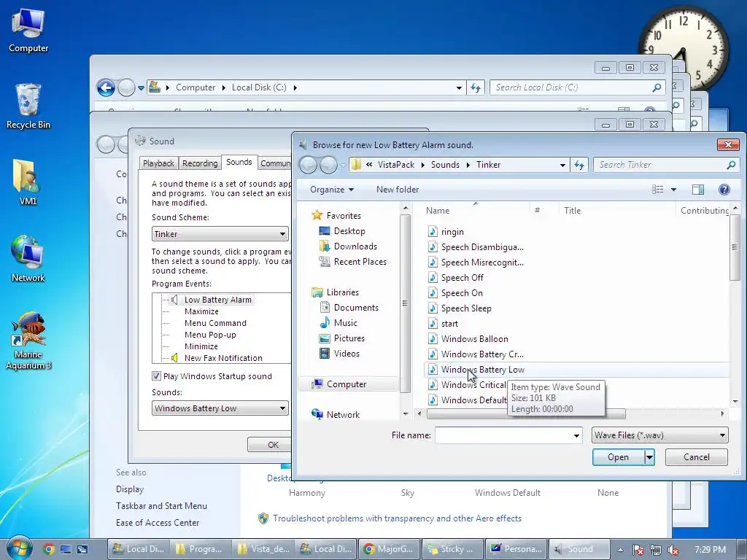Viewport: 747px width, 560px height.
Task: Click the Cancel button in Browse dialog
Action: click(696, 457)
